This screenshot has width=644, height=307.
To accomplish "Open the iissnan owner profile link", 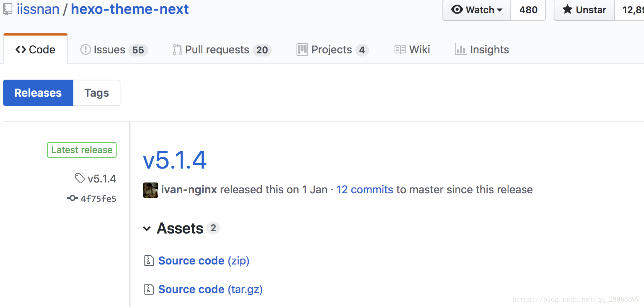I will 38,9.
